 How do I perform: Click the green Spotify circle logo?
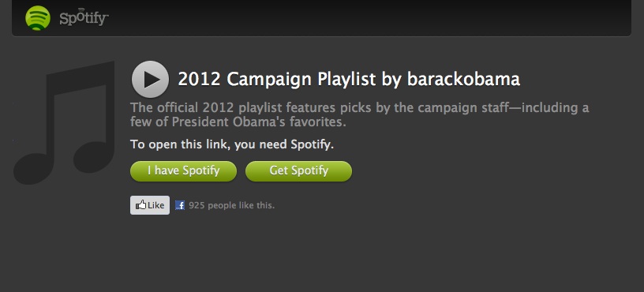click(x=38, y=18)
